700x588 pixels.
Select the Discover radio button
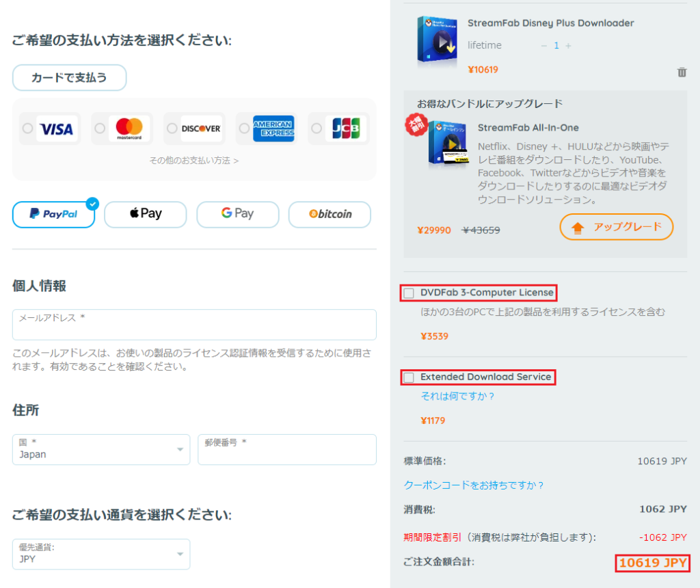click(x=172, y=129)
